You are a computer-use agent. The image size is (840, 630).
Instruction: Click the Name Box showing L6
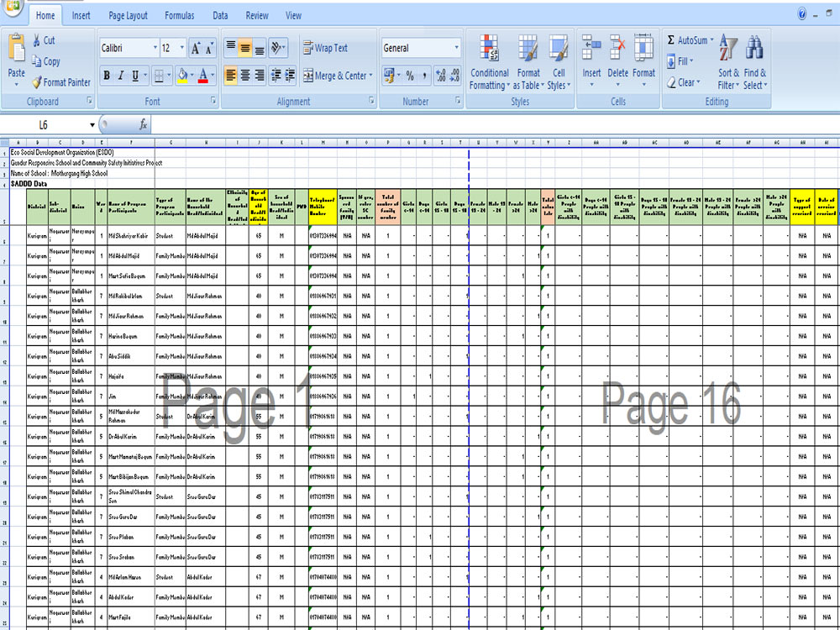[44, 125]
